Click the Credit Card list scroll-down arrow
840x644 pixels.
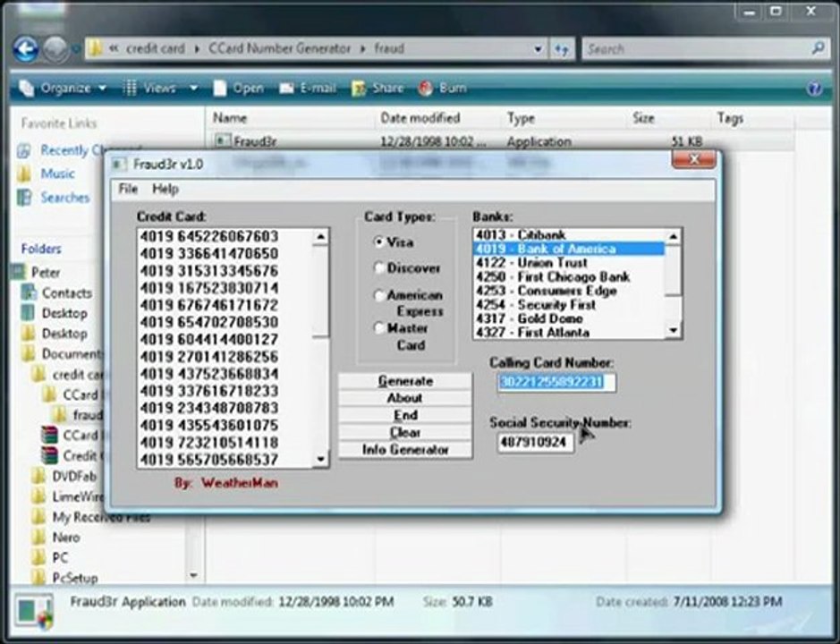(320, 459)
